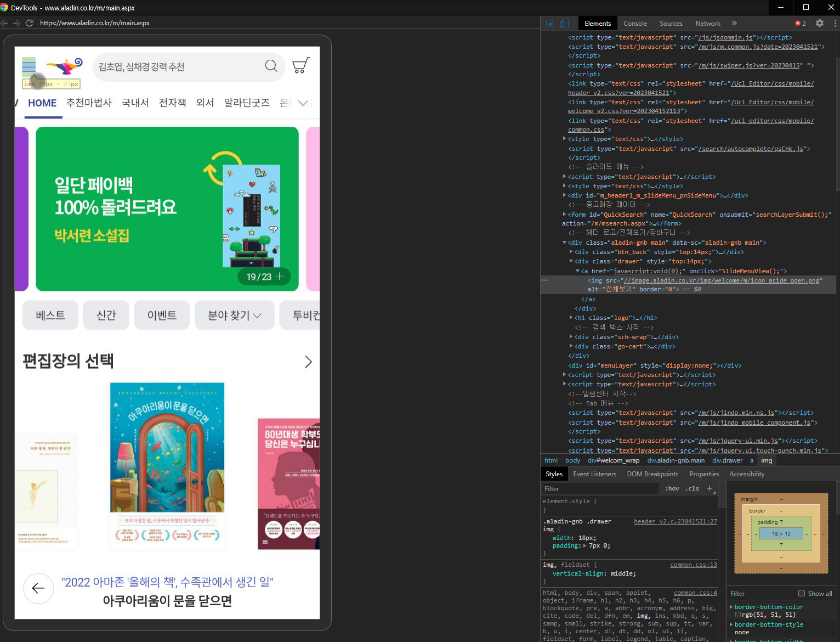
Task: Click the body breadcrumb
Action: pos(572,460)
